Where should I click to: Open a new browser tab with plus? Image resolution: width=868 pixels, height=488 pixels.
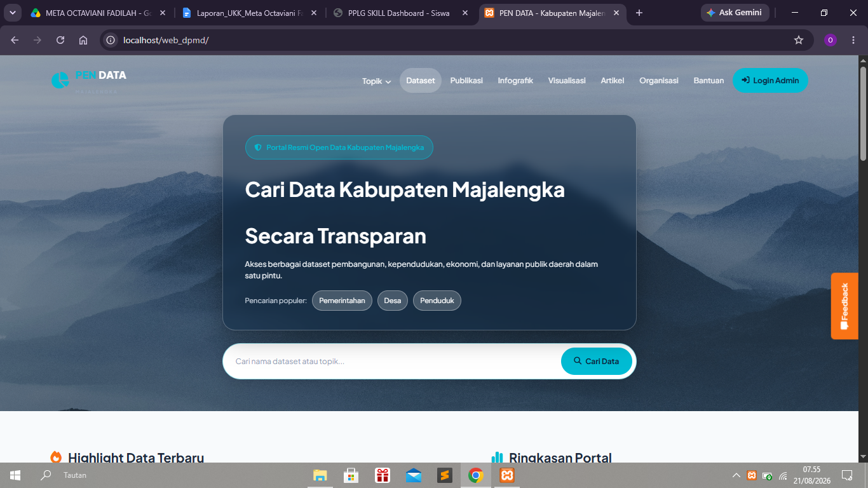[x=639, y=13]
